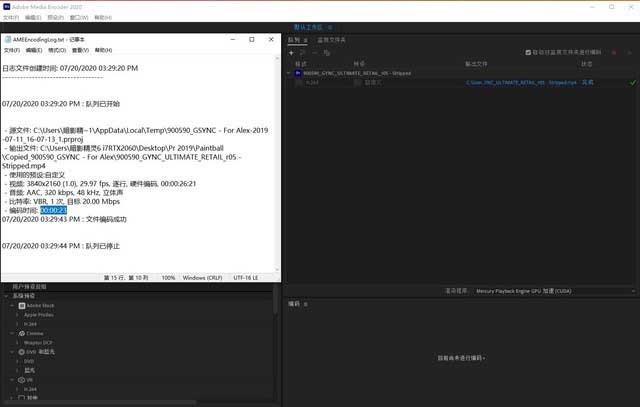Click the 自定义 preset link in queue
Image resolution: width=640 pixels, height=407 pixels.
373,82
